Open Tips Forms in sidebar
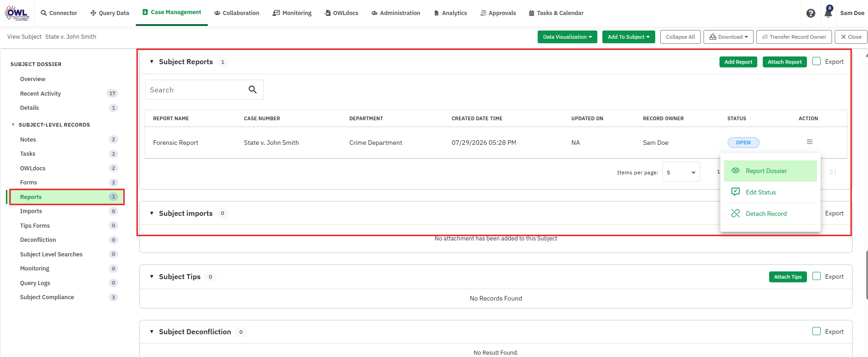Viewport: 868px width, 357px height. pos(35,225)
